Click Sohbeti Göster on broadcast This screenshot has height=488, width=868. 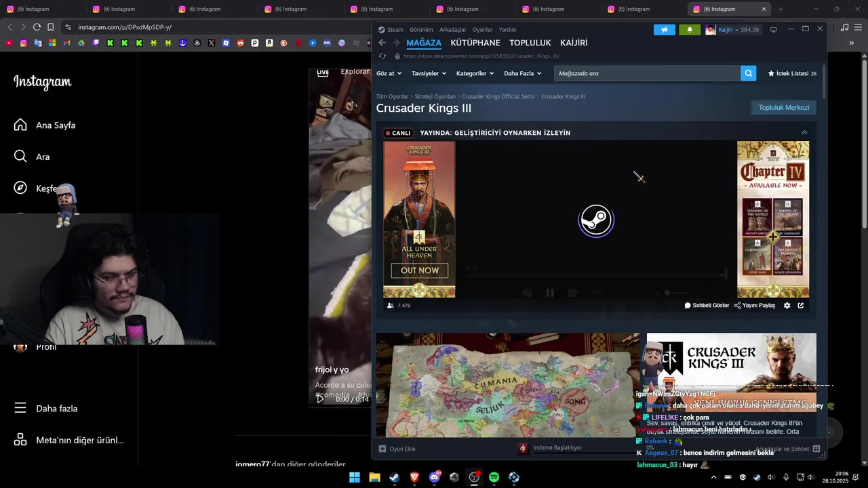pyautogui.click(x=707, y=306)
